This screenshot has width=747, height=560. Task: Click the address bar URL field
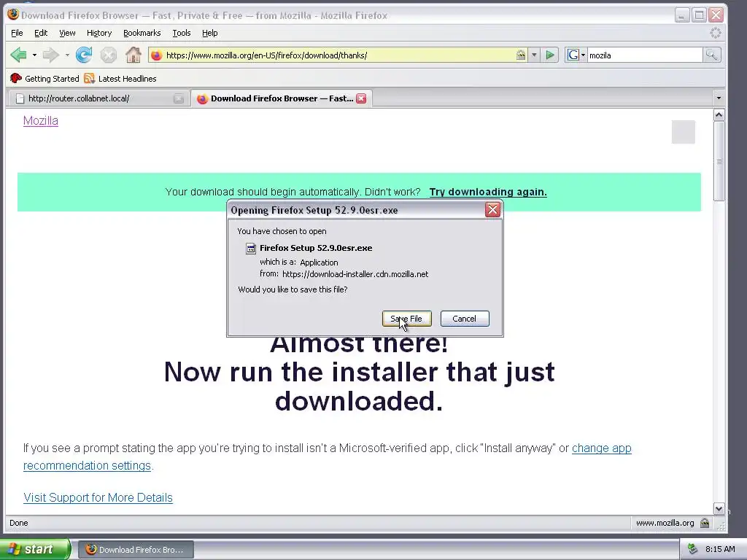click(338, 55)
